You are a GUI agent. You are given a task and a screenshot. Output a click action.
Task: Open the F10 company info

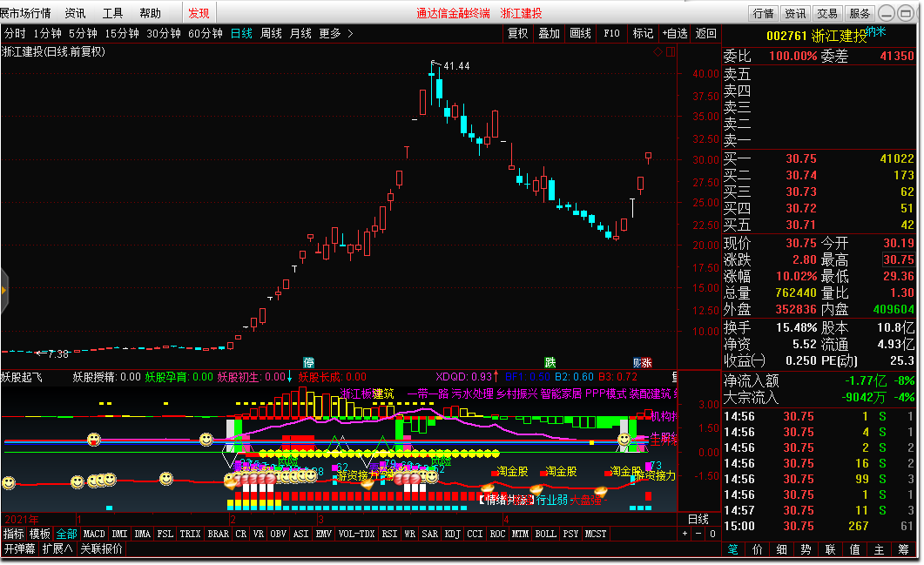[x=611, y=34]
